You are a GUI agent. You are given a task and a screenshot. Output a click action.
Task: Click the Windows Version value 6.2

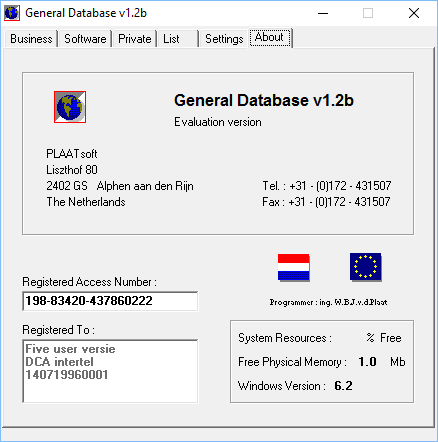pyautogui.click(x=343, y=386)
